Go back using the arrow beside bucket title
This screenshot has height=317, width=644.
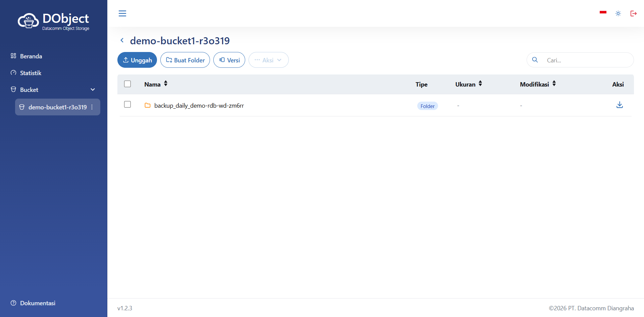pyautogui.click(x=122, y=41)
